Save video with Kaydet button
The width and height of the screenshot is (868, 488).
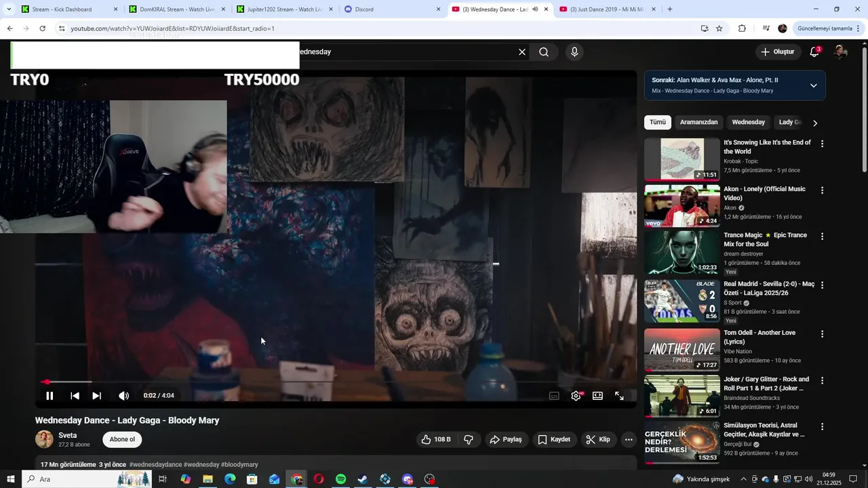tap(554, 439)
